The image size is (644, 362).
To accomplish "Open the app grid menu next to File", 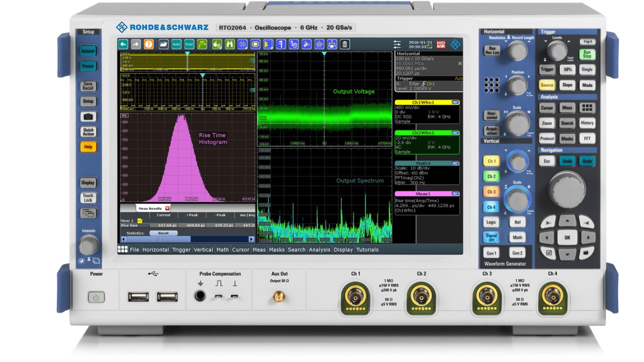I will [123, 250].
